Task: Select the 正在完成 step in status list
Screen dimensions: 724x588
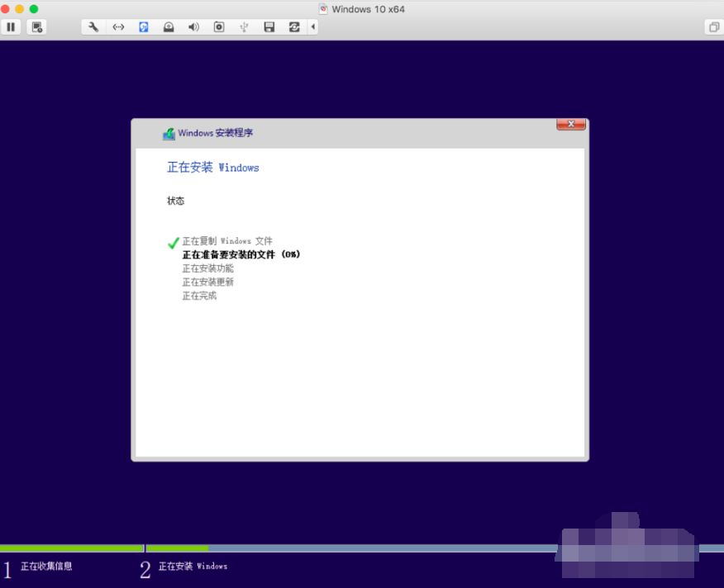Action: (198, 295)
